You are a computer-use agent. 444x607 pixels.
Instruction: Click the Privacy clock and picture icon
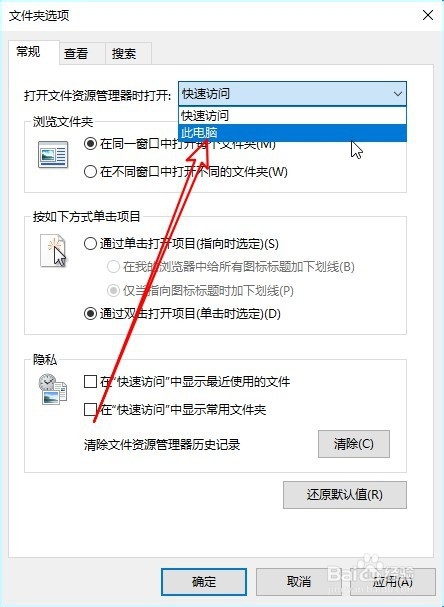click(53, 389)
